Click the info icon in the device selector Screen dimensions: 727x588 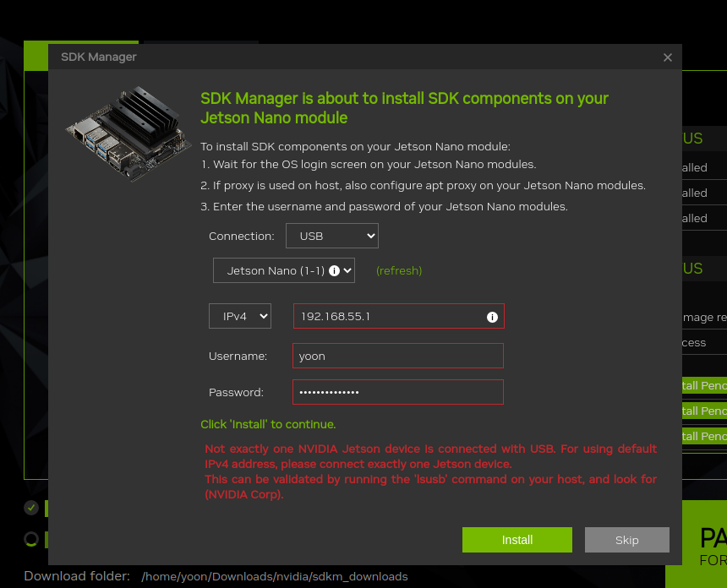point(334,270)
